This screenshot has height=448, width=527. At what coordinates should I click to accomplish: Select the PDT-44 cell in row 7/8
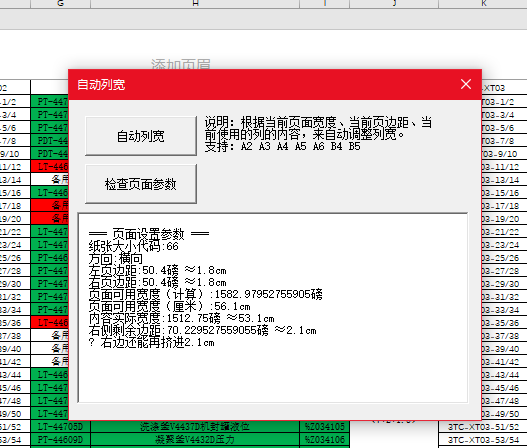[x=49, y=140]
